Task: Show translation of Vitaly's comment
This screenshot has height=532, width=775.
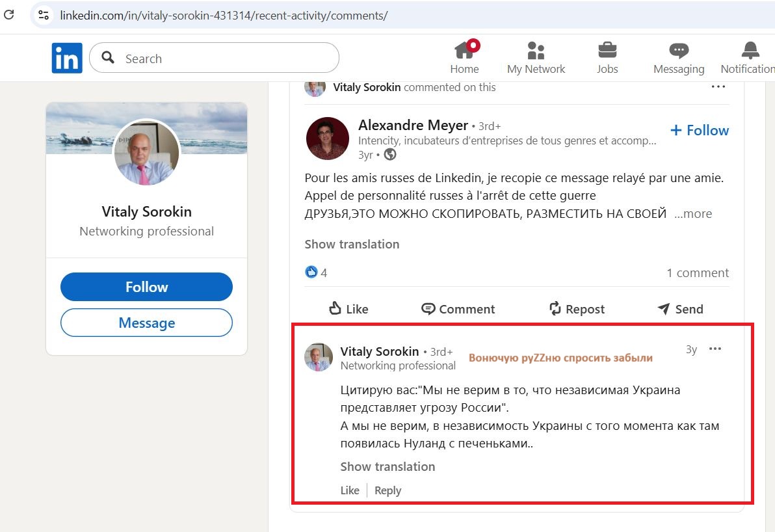Action: click(x=387, y=466)
